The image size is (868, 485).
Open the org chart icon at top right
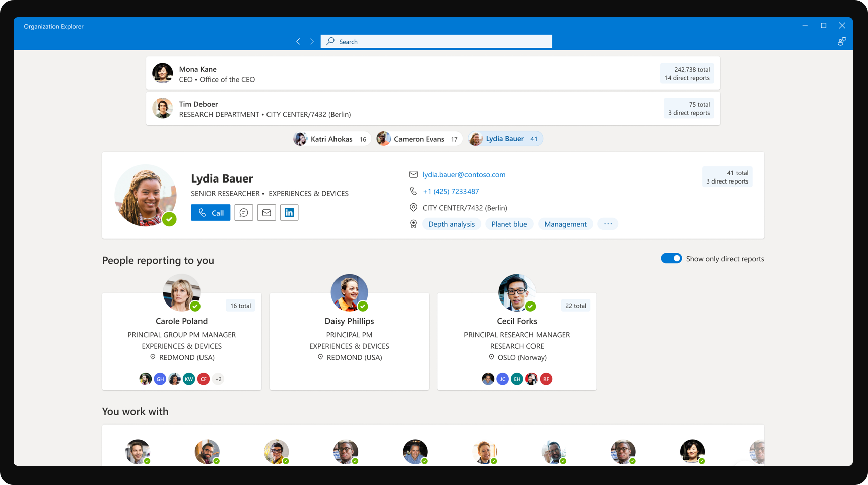841,42
